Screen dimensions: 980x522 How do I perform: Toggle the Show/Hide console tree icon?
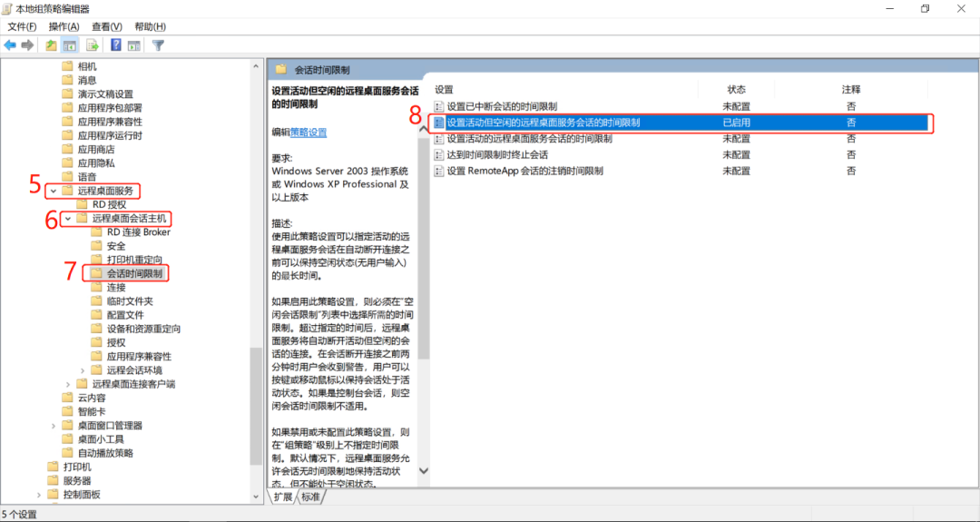coord(70,45)
